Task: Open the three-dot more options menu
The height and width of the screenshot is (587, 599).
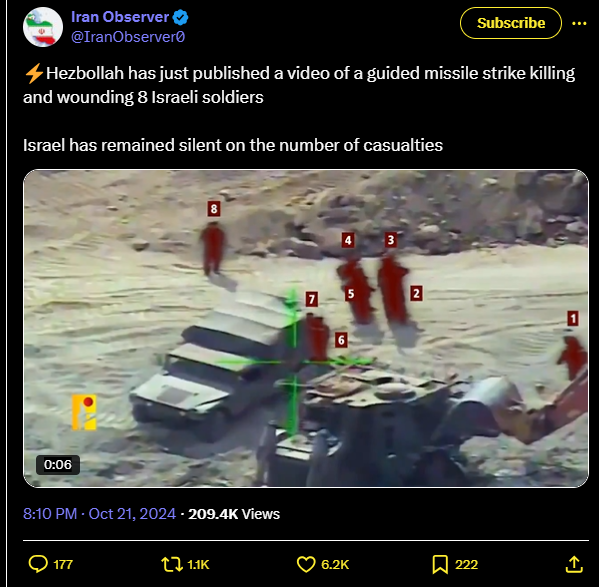Action: (x=579, y=24)
